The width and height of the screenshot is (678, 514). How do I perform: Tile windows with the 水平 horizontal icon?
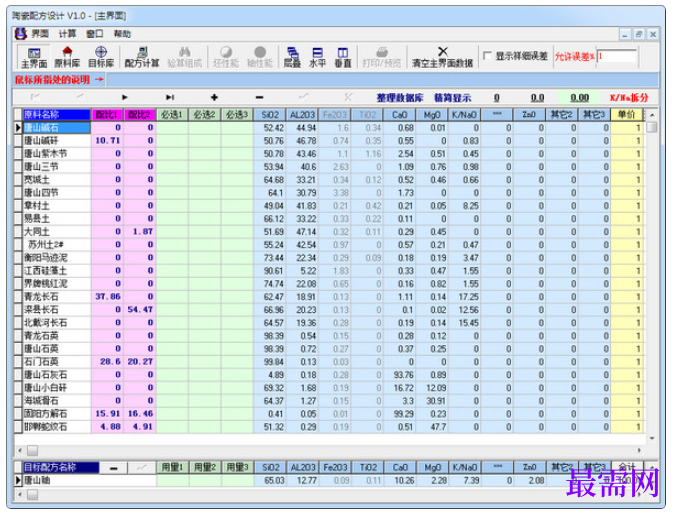point(317,57)
